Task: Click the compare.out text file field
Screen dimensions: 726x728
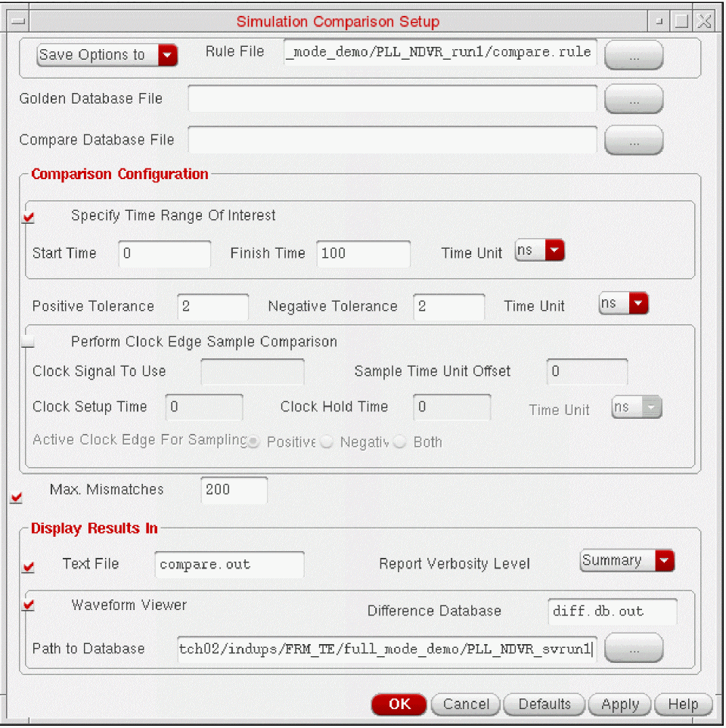Action: click(229, 565)
